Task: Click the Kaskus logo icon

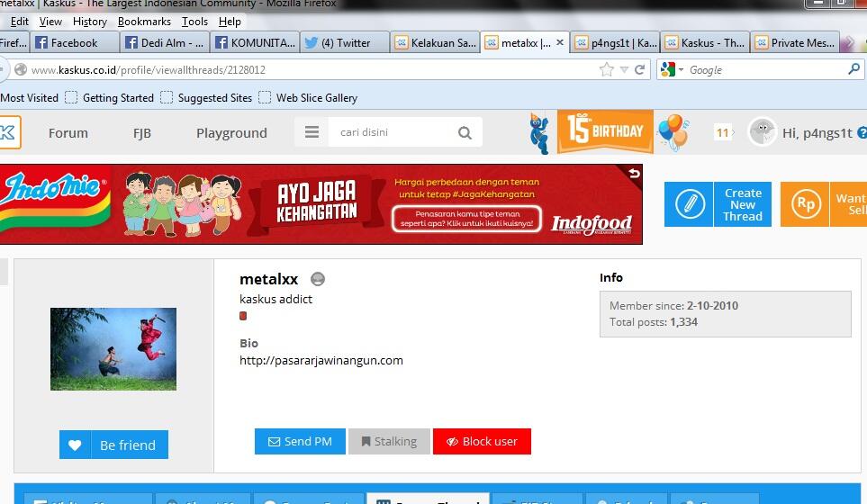Action: [x=7, y=132]
